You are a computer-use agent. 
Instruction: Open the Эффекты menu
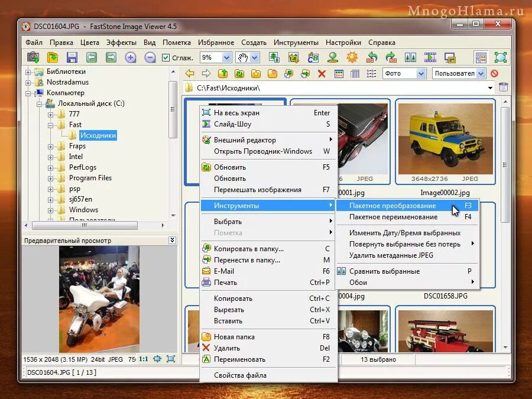click(x=121, y=43)
